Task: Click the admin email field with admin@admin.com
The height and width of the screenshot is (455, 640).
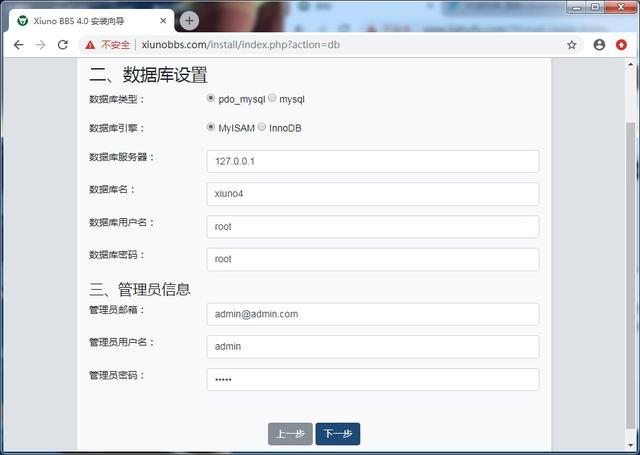Action: (373, 314)
